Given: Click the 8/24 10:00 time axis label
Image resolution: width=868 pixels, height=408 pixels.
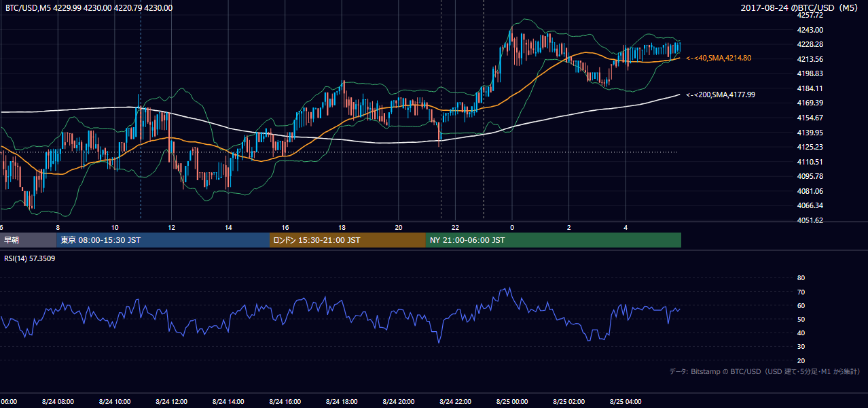Looking at the screenshot, I should (115, 402).
